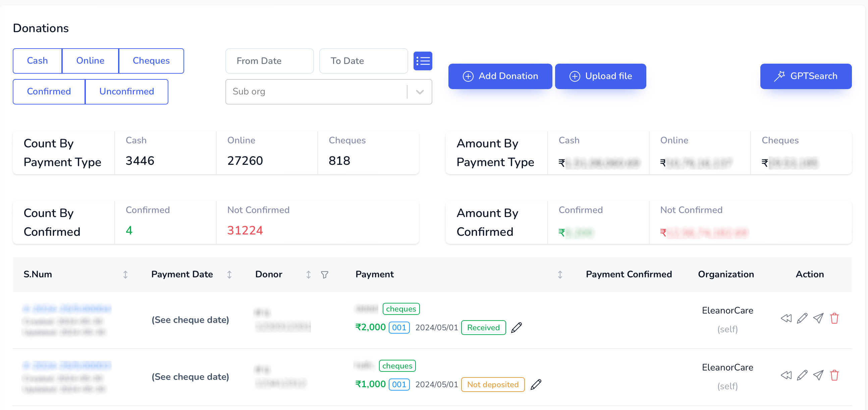Click the From Date input field

point(269,61)
